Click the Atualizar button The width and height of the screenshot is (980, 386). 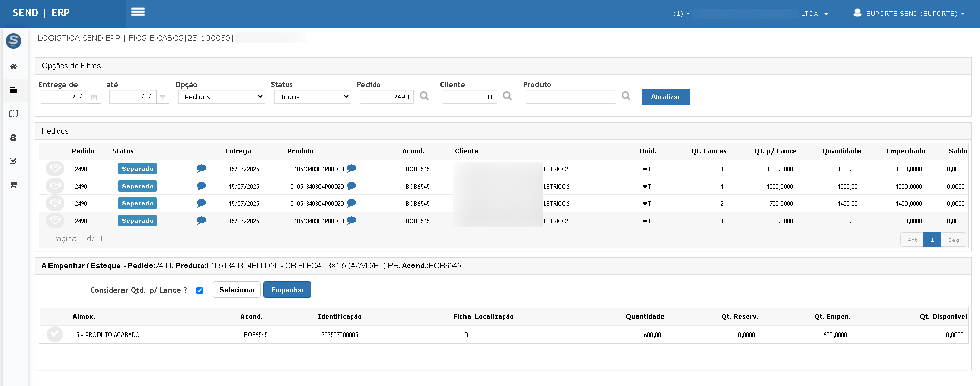tap(666, 97)
